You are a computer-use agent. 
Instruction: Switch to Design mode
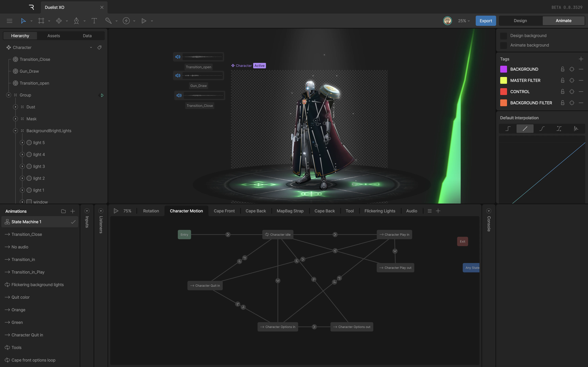coord(520,21)
